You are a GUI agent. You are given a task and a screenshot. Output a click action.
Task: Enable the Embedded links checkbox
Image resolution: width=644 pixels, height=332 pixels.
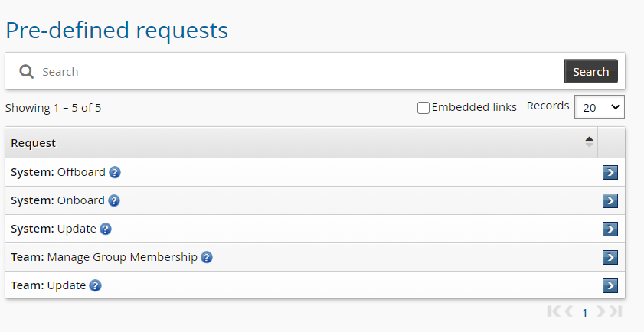[423, 108]
